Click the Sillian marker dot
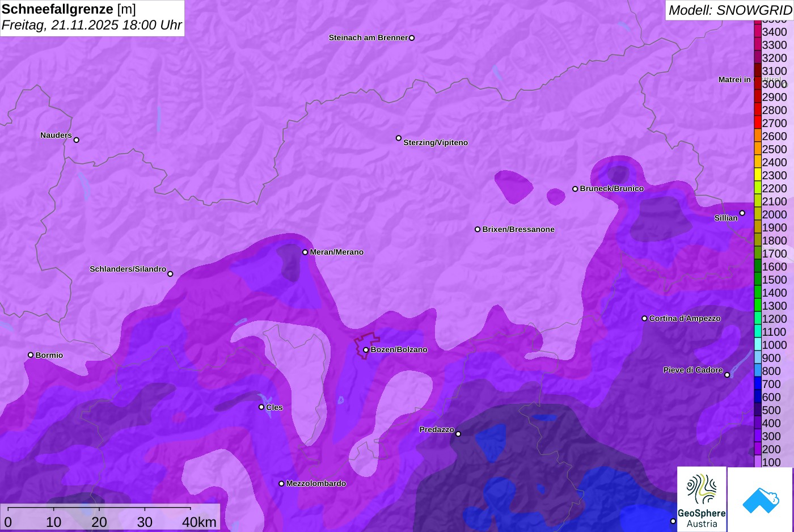The width and height of the screenshot is (794, 532). point(742,214)
